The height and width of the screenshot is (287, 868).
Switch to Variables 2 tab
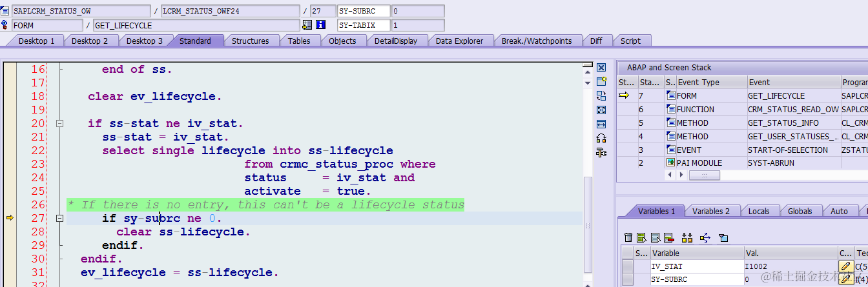pyautogui.click(x=711, y=211)
